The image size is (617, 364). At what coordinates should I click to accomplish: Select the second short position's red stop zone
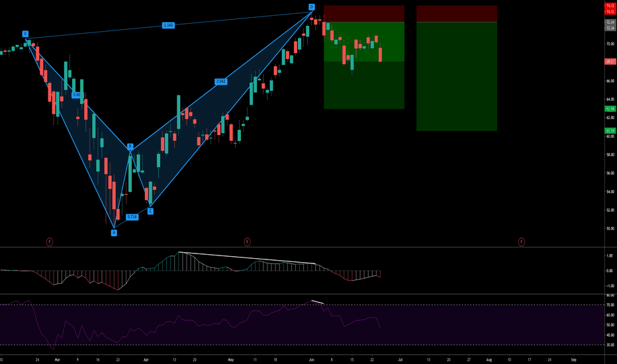(457, 14)
